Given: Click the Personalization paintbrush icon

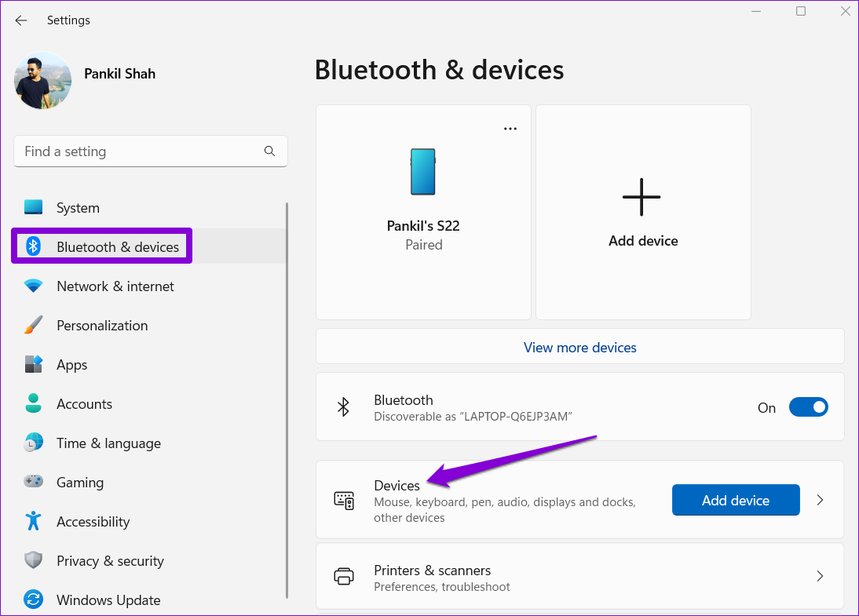Looking at the screenshot, I should [x=33, y=326].
